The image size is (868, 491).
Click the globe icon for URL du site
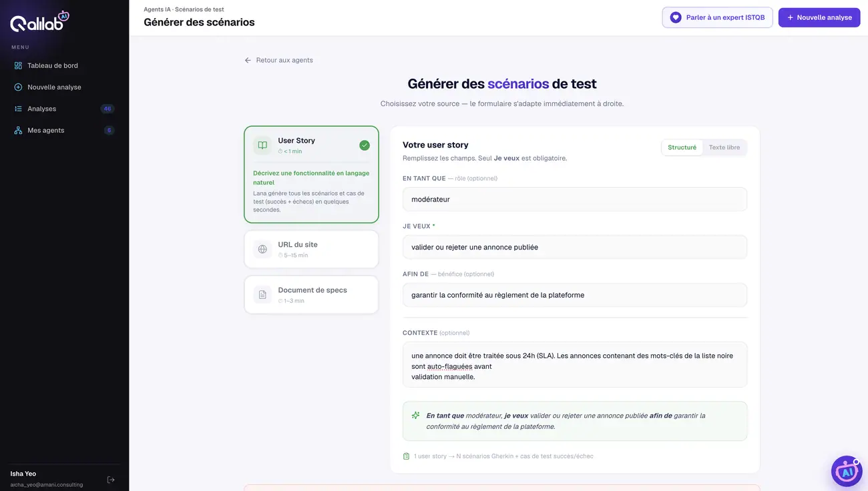tap(262, 250)
